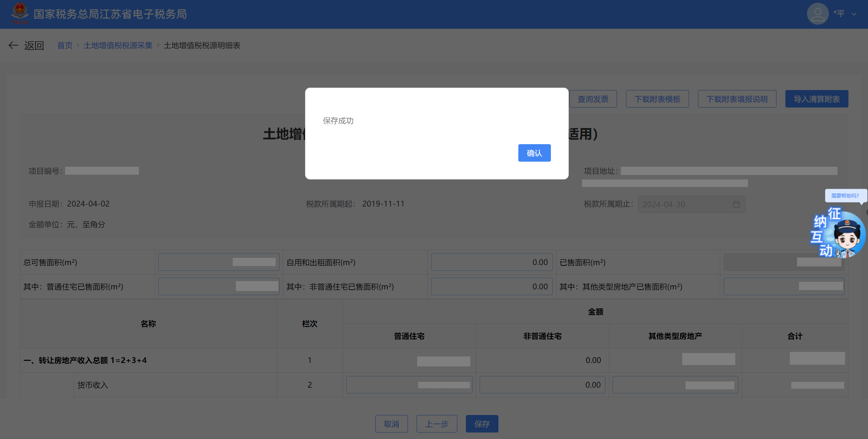Viewport: 868px width, 439px height.
Task: Click the 查询发票 button
Action: point(593,99)
